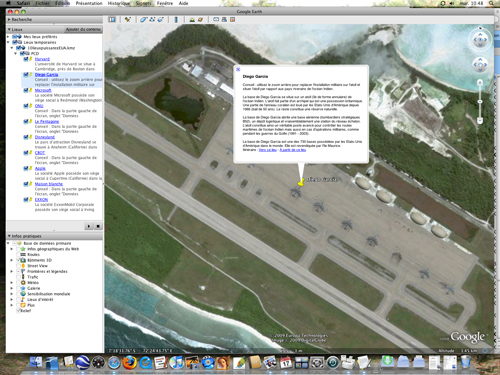Open the Présentation menu
The width and height of the screenshot is (500, 375).
coord(89,3)
